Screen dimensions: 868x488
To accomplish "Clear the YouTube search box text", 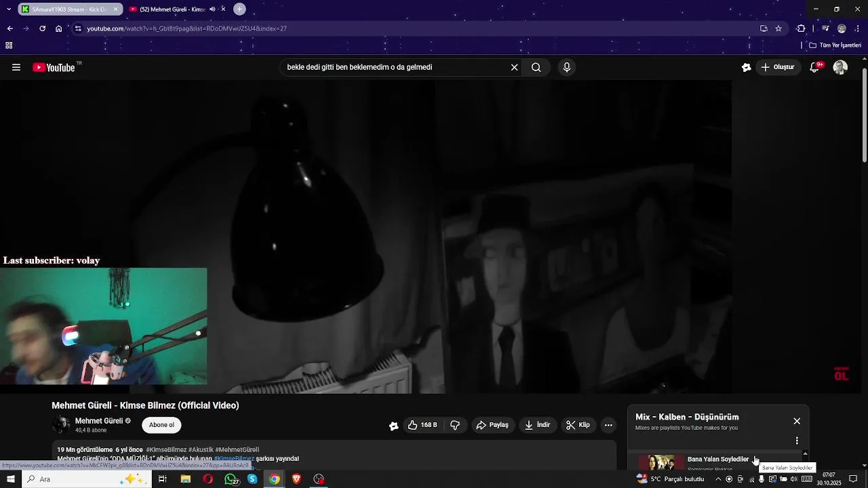I will [514, 67].
